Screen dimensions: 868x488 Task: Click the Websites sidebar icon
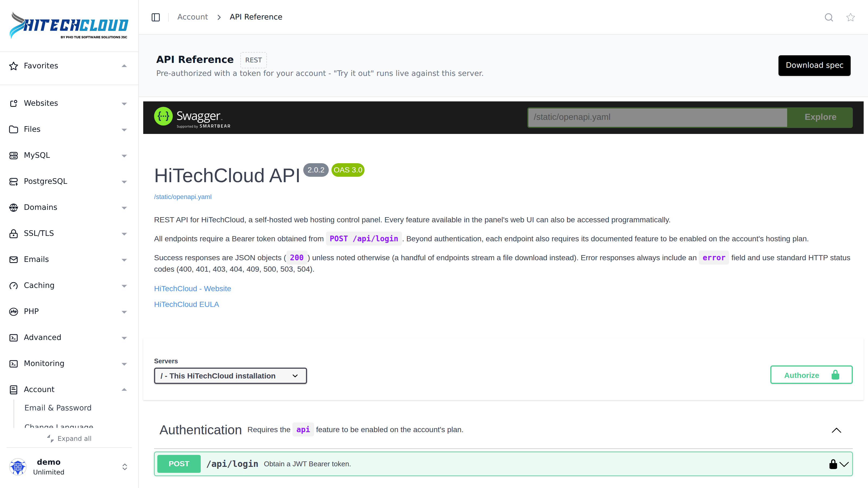pyautogui.click(x=14, y=103)
